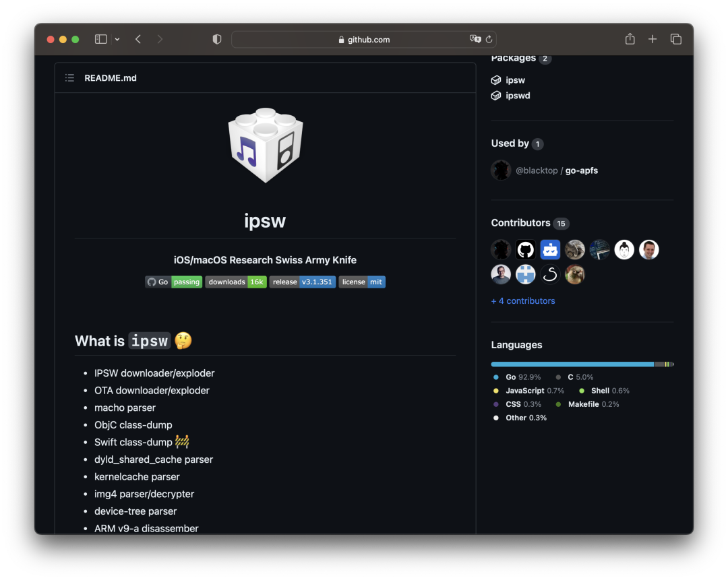This screenshot has height=580, width=728.
Task: Open the first dark silhouette contributor avatar
Action: coord(501,250)
